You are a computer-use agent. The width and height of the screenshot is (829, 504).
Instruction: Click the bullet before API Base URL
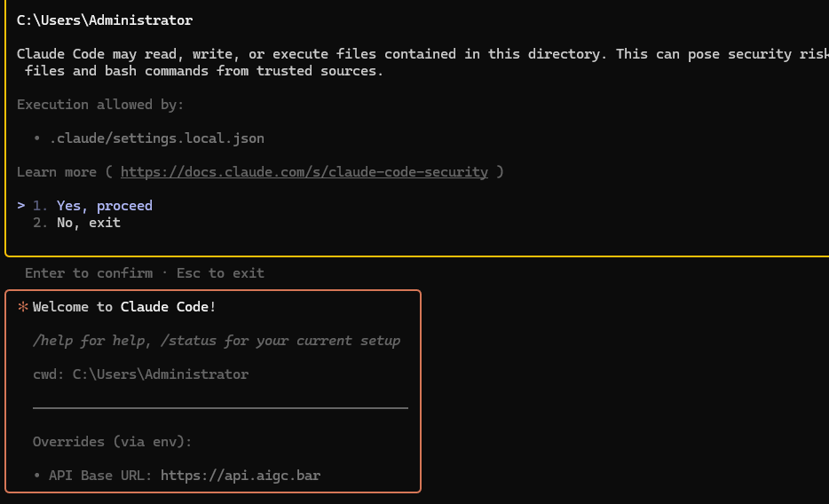(x=37, y=476)
